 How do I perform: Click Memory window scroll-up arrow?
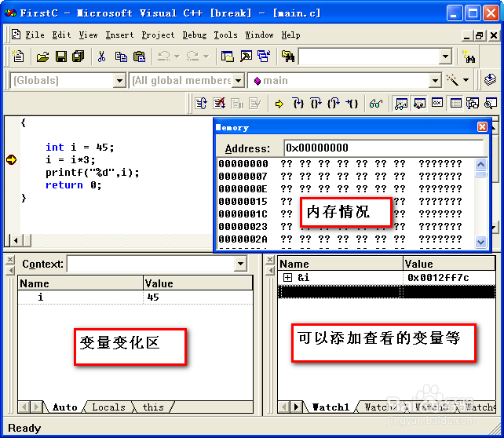click(480, 165)
